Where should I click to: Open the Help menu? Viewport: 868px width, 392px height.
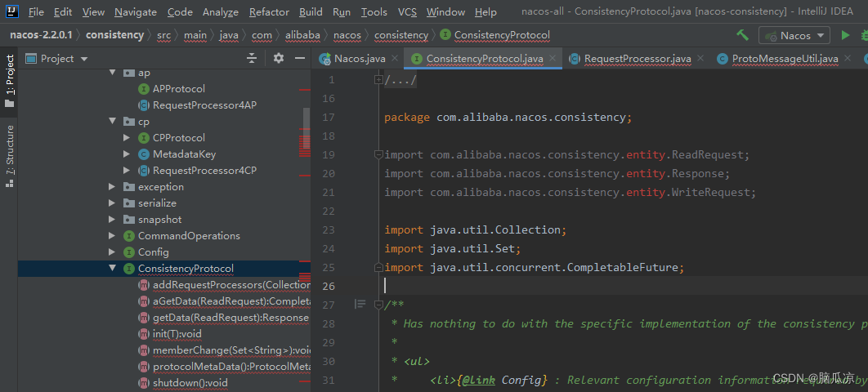pos(485,11)
